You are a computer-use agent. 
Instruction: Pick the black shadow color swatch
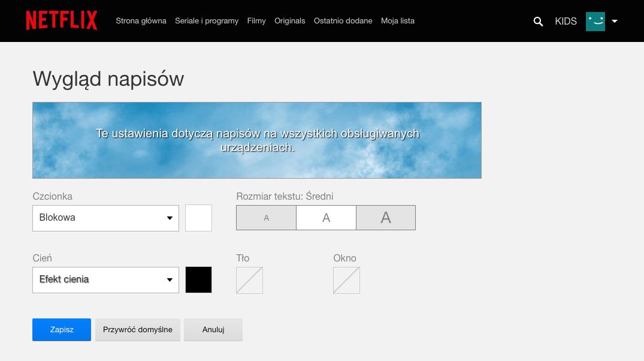click(198, 280)
